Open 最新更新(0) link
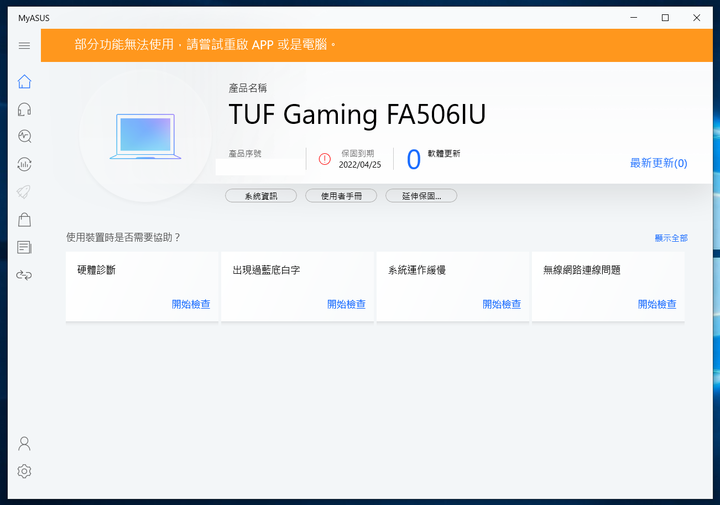720x505 pixels. click(x=658, y=163)
